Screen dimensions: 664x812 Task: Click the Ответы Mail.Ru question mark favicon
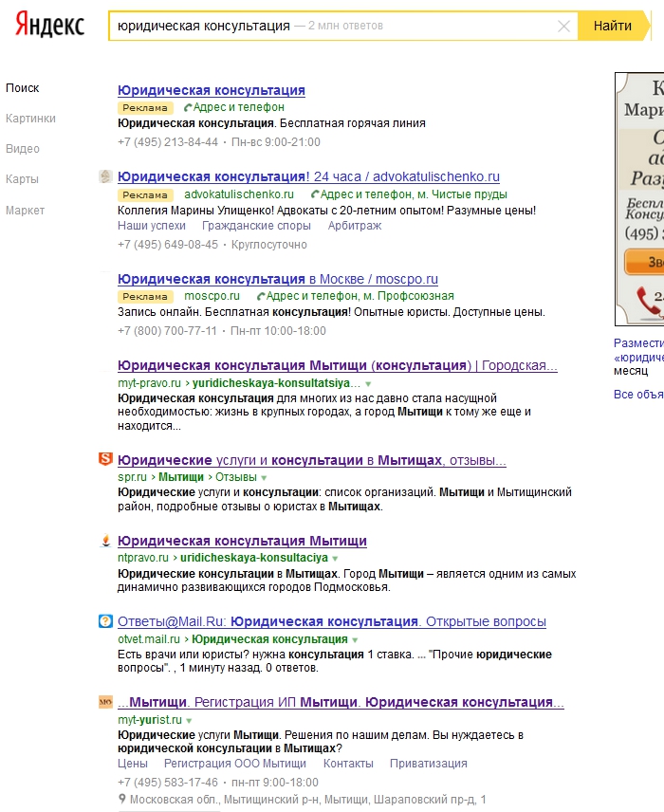tap(105, 621)
